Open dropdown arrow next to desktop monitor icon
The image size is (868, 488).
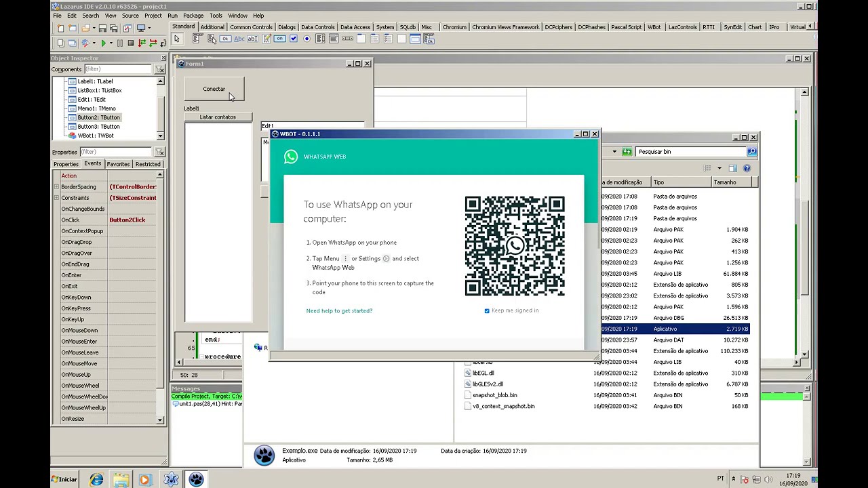tap(149, 28)
